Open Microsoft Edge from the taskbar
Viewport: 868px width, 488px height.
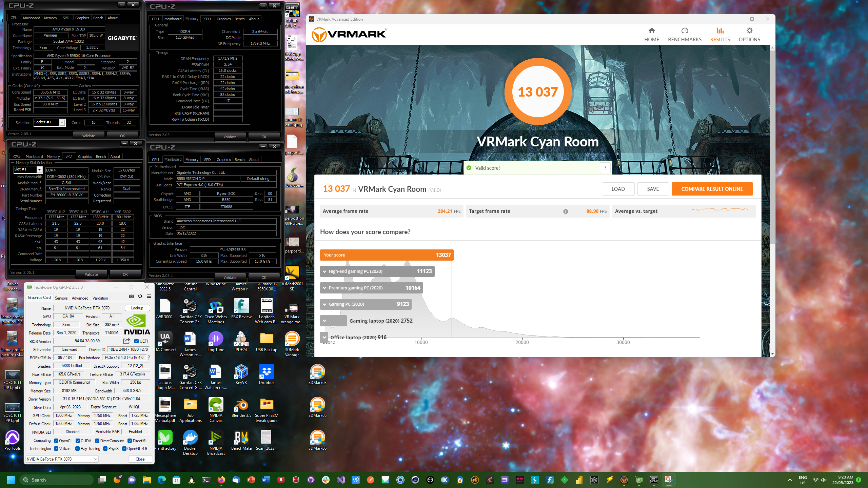tap(161, 480)
